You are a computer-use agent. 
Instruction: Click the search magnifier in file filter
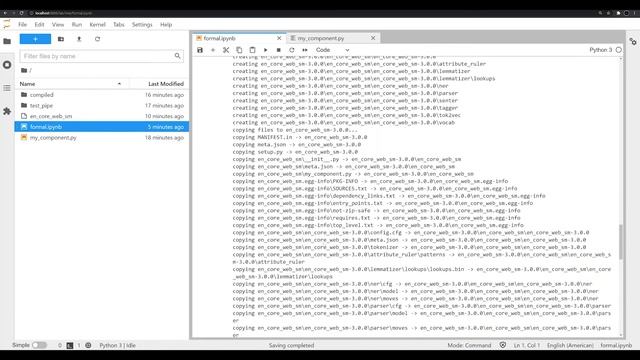177,56
